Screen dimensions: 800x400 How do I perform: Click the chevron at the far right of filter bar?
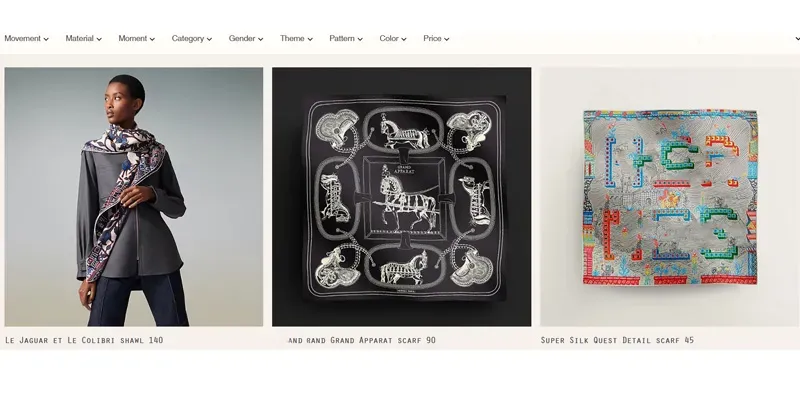tap(797, 39)
